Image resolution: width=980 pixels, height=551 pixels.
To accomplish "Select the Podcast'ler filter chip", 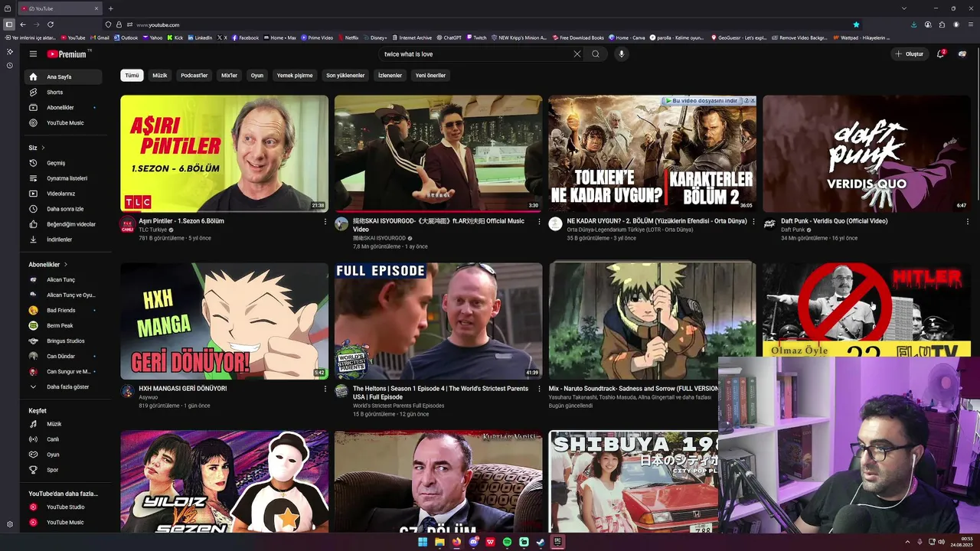I will (194, 75).
